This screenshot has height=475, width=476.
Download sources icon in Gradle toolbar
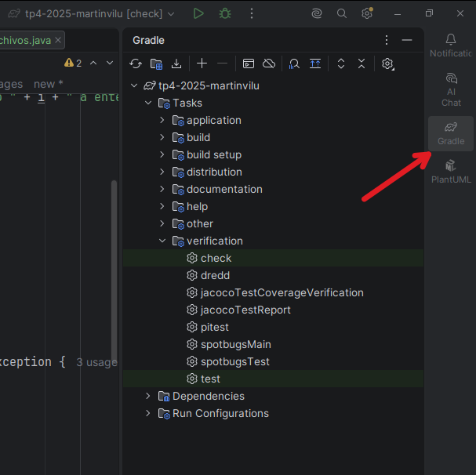point(176,63)
